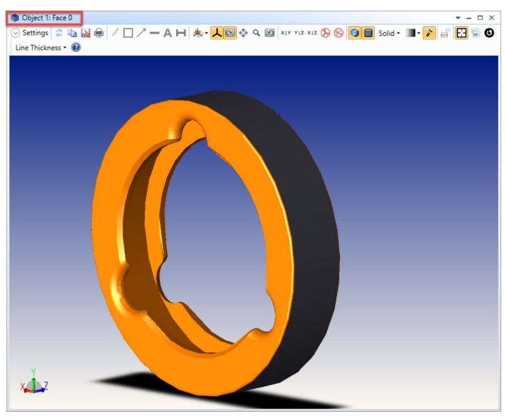Click the magnifier zoom icon
505x420 pixels.
257,33
